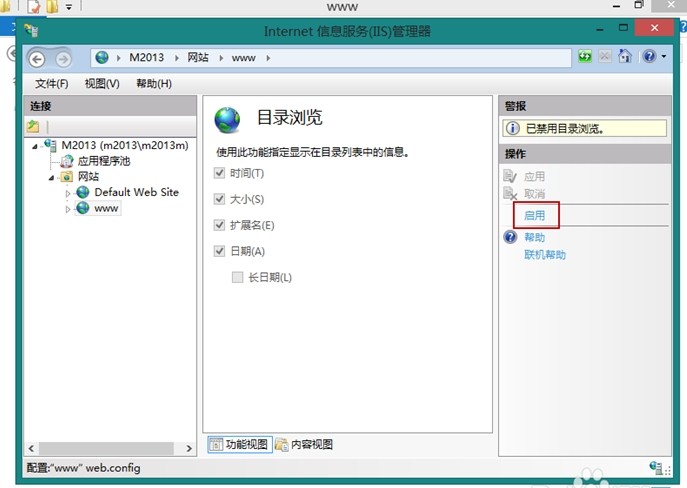Open quick access dropdown in background www window
Screen dimensions: 687x488
click(x=69, y=7)
